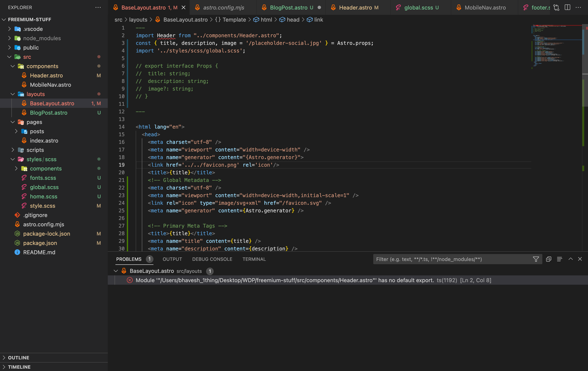
Task: Open the module has no default export error
Action: tap(348, 280)
